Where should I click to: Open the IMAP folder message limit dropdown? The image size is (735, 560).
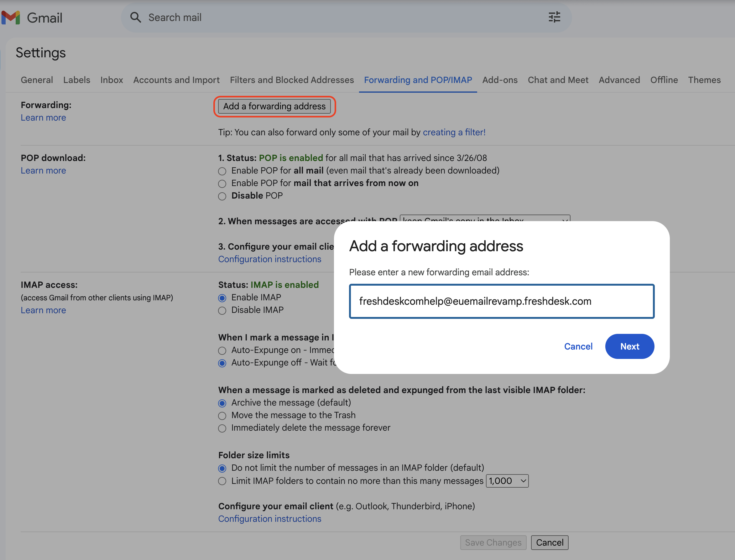point(507,481)
